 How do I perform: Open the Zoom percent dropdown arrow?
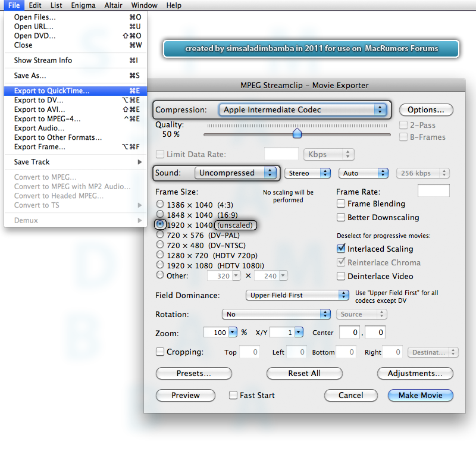(233, 332)
